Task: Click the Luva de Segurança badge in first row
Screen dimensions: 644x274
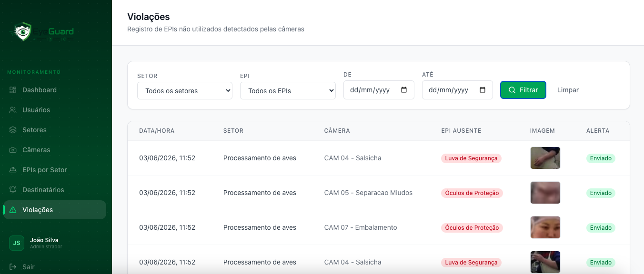Action: pos(471,158)
